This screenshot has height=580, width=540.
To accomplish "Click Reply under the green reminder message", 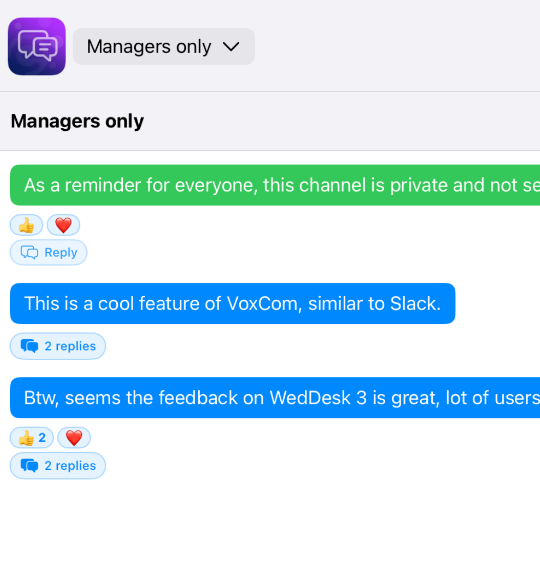I will point(48,252).
